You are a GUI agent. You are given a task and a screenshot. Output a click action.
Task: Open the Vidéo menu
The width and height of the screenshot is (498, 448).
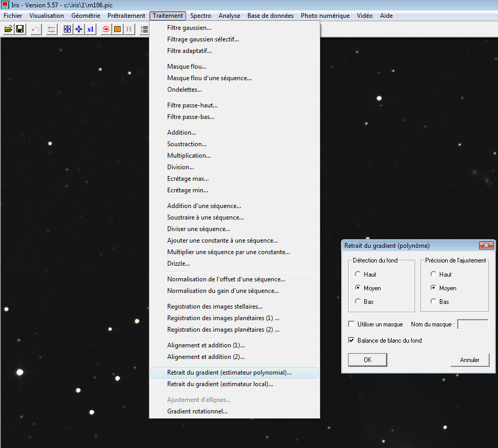pyautogui.click(x=365, y=16)
